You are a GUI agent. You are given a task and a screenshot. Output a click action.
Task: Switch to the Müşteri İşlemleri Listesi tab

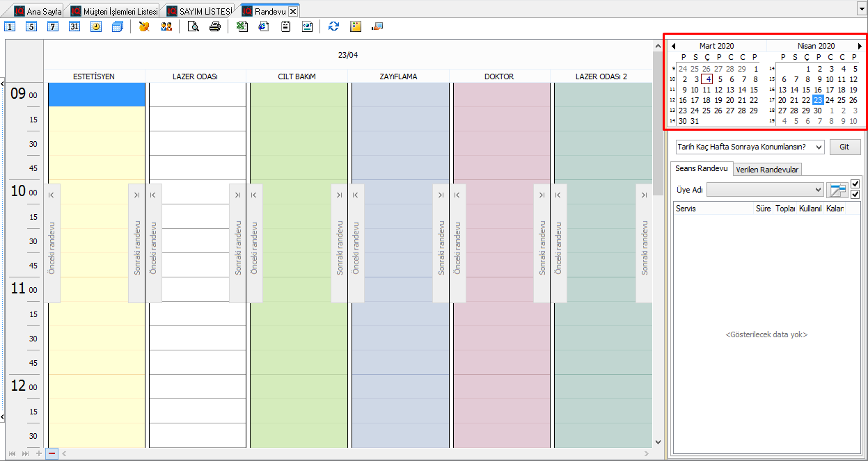[115, 11]
